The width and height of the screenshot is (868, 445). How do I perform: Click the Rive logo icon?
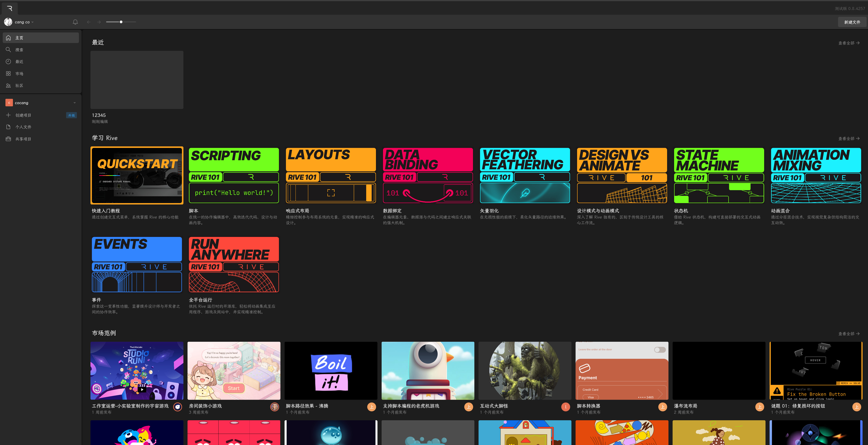click(10, 8)
